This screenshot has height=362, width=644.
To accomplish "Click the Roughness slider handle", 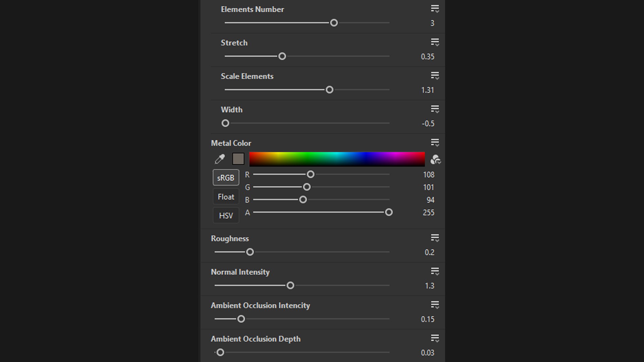I will pos(250,252).
